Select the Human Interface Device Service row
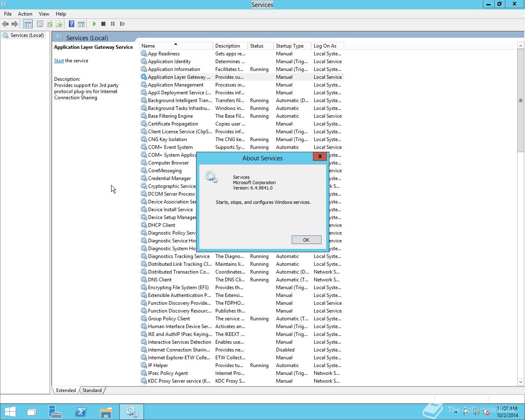Viewport: 525px width, 420px height. (x=241, y=326)
